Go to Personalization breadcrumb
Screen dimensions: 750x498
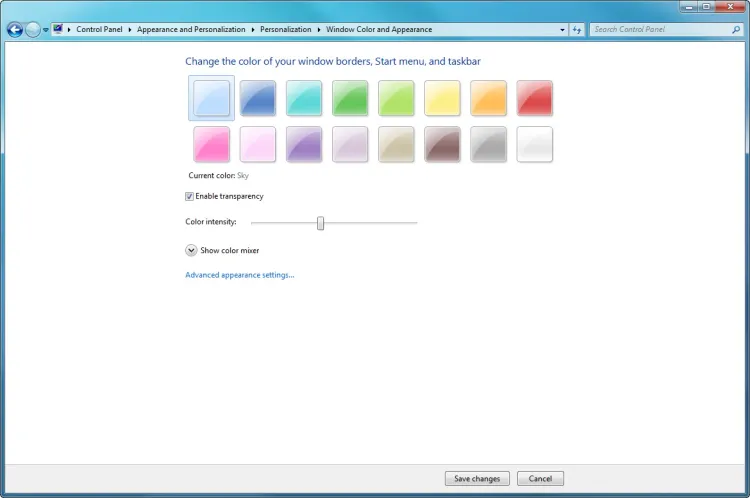(x=286, y=30)
